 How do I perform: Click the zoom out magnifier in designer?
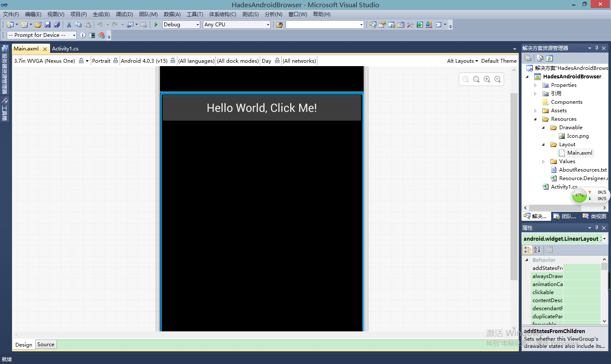(x=497, y=79)
